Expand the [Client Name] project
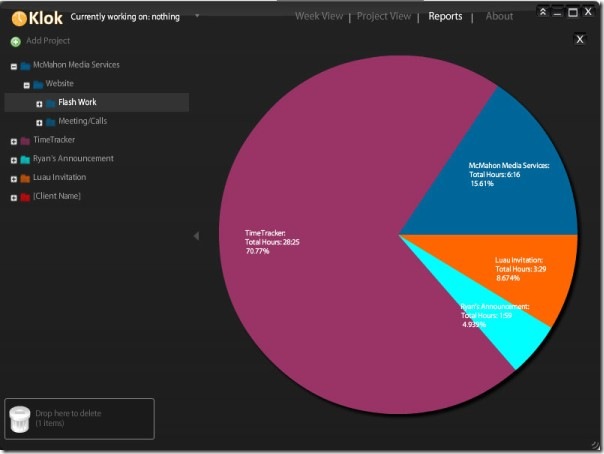Screen dimensions: 604x454 [14, 198]
